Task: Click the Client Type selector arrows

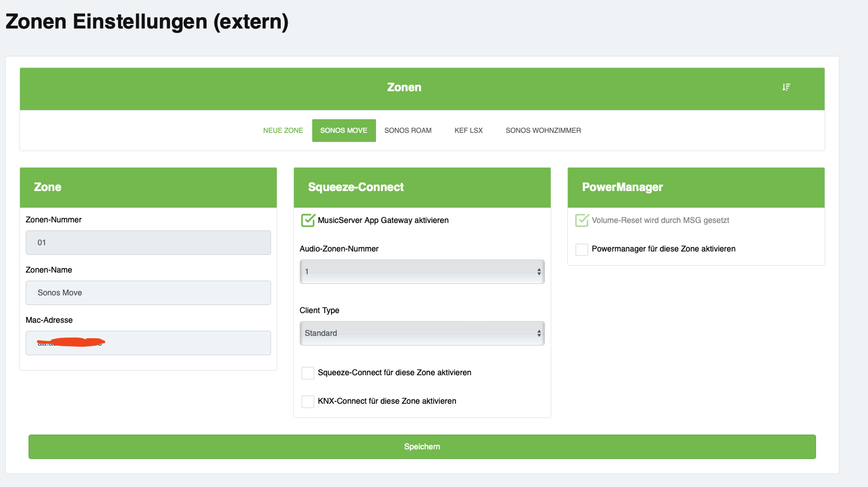Action: 539,334
